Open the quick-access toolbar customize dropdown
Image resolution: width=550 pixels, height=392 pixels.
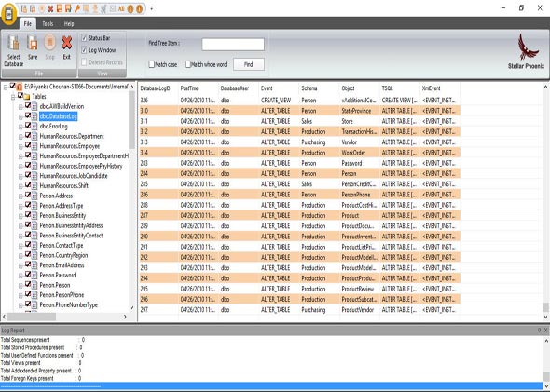click(152, 8)
